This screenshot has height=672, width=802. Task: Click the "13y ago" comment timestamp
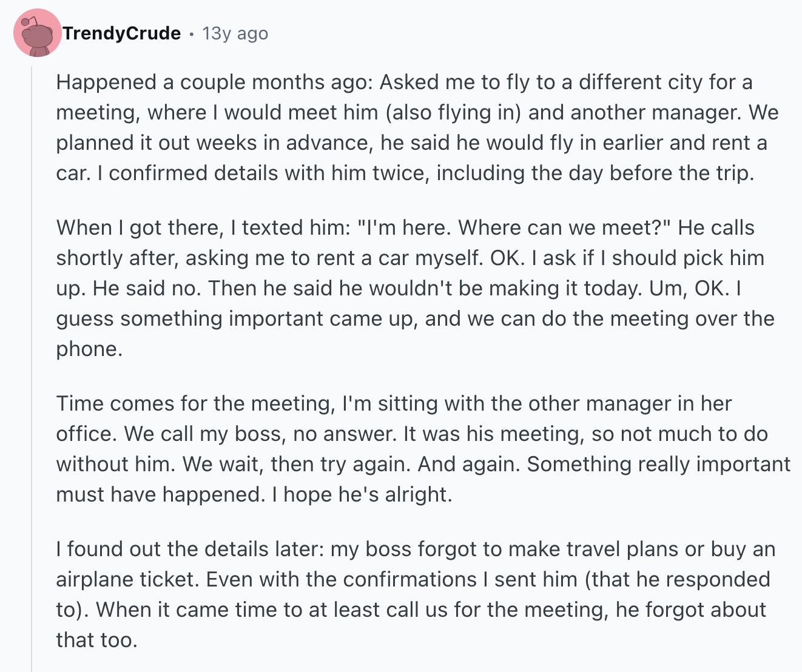point(235,33)
